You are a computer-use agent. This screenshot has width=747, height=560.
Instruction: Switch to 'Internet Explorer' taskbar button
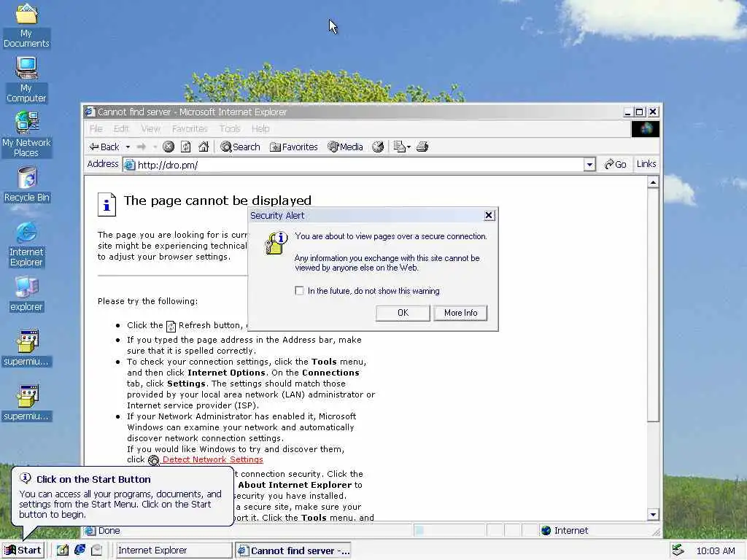pos(174,551)
